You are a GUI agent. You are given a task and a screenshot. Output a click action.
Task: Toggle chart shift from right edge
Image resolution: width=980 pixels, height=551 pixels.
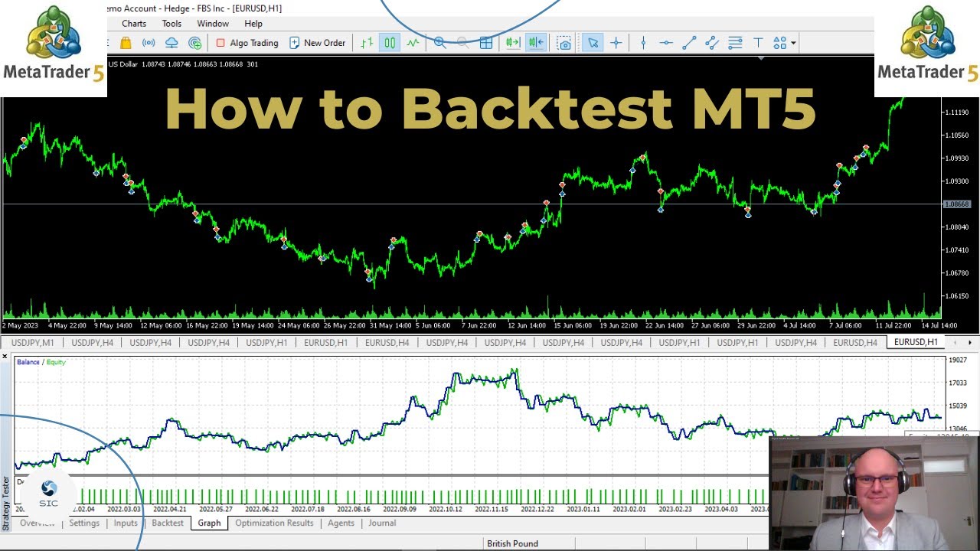(x=536, y=43)
